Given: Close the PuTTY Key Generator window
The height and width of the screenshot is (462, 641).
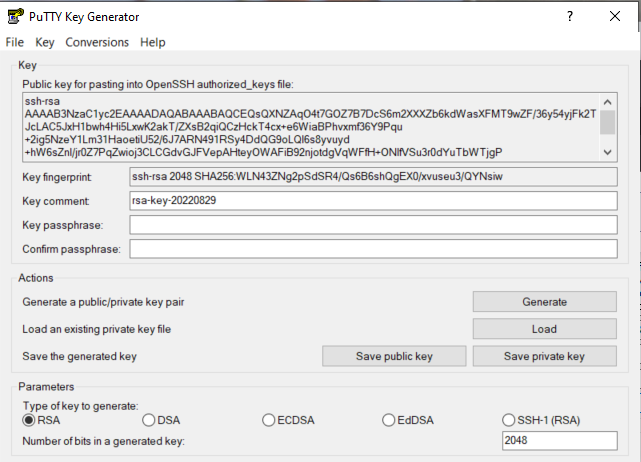Looking at the screenshot, I should (615, 16).
